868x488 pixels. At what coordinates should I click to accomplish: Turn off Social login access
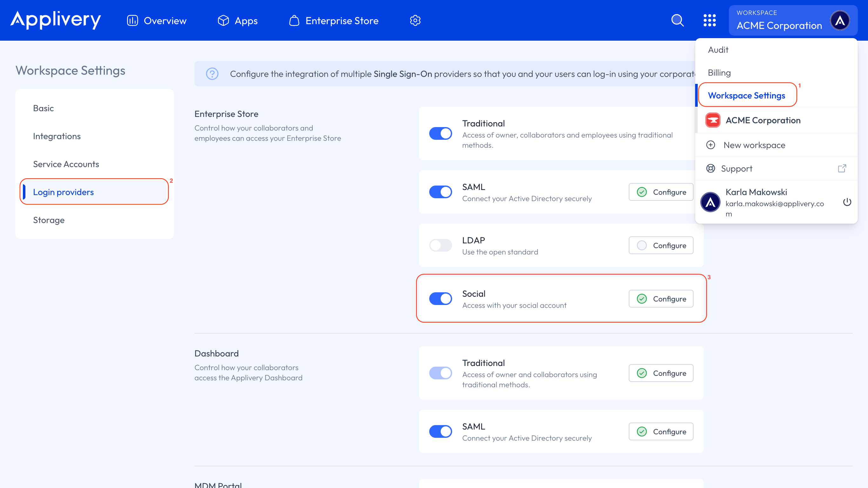click(440, 299)
